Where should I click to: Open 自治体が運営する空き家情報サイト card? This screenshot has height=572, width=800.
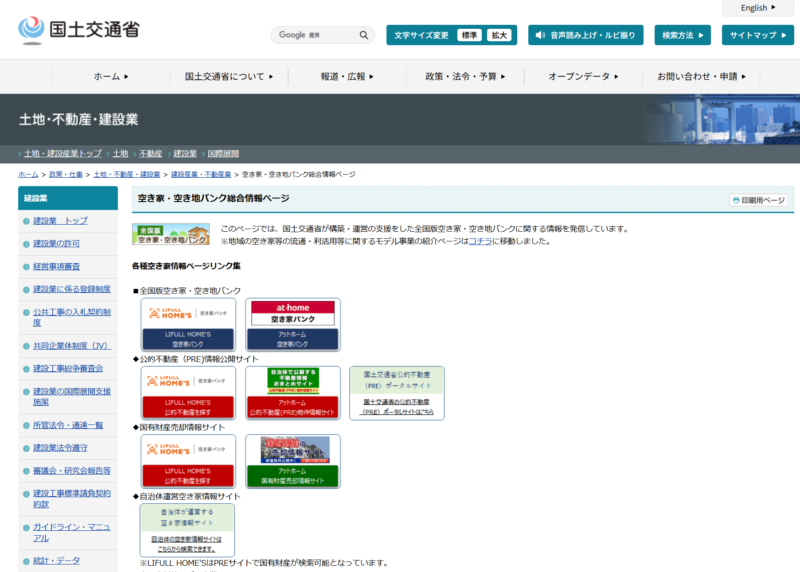(x=187, y=531)
